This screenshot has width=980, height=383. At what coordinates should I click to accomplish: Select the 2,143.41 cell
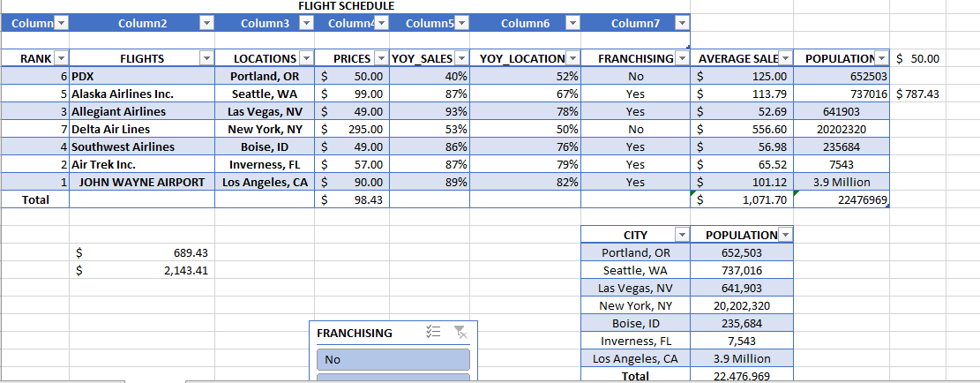(142, 271)
